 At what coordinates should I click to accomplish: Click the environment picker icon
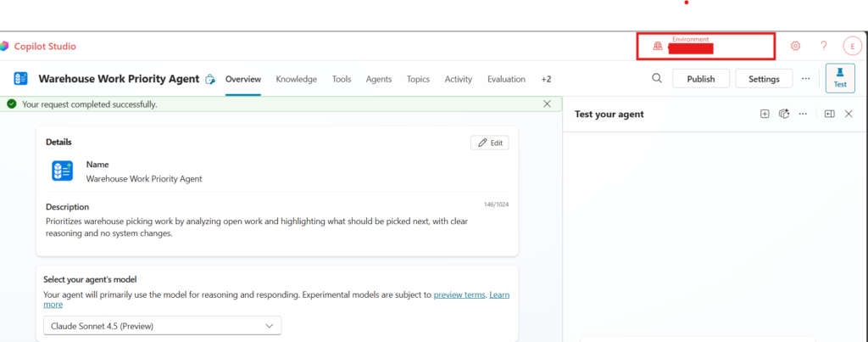click(x=658, y=47)
